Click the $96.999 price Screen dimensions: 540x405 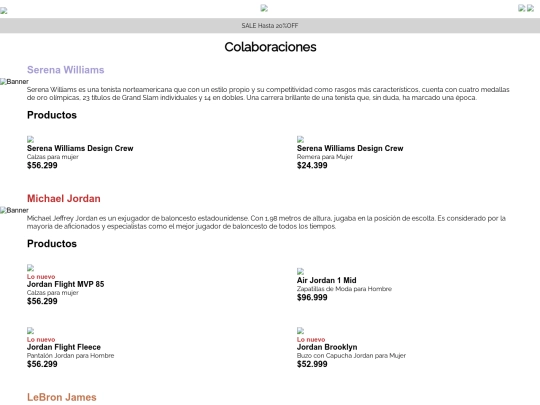click(312, 298)
